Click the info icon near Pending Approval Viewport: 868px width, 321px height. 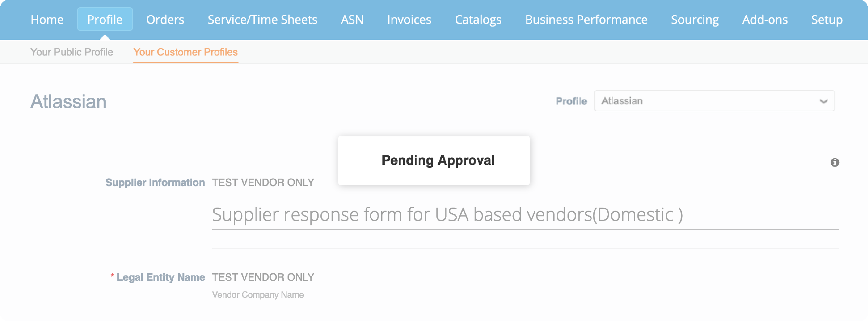[834, 162]
